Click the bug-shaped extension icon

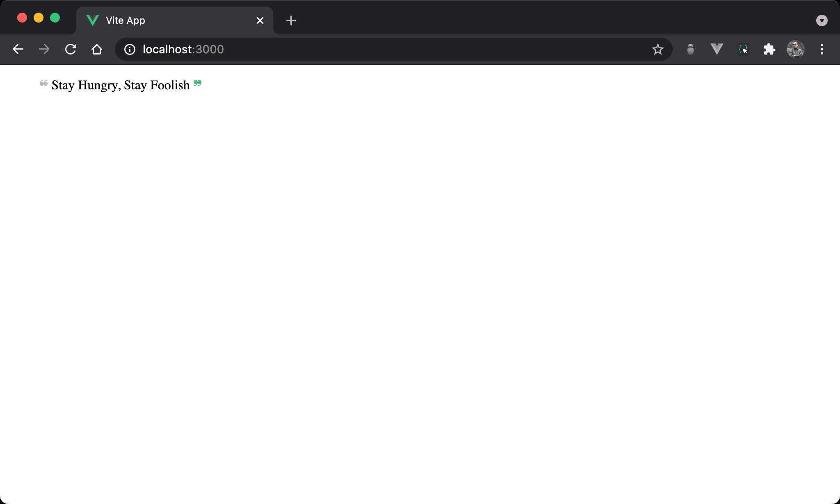[x=691, y=50]
